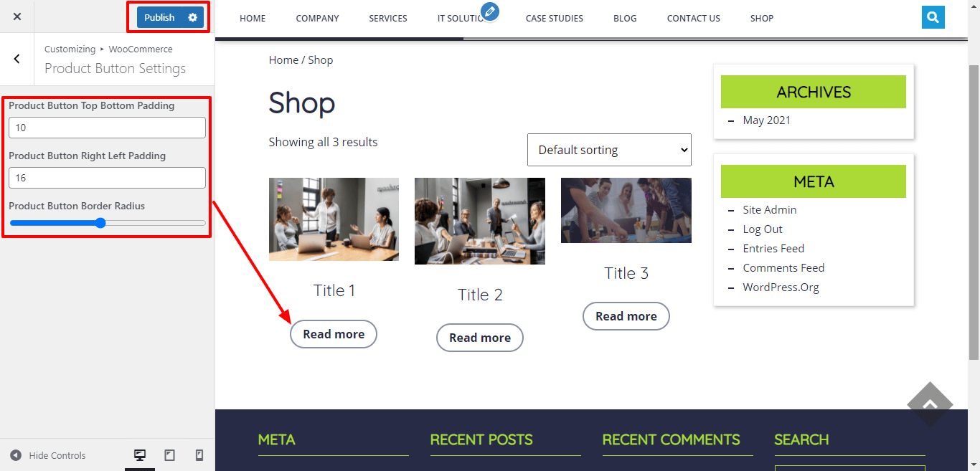Click Read more under Title 1
Image resolution: width=980 pixels, height=471 pixels.
coord(334,334)
